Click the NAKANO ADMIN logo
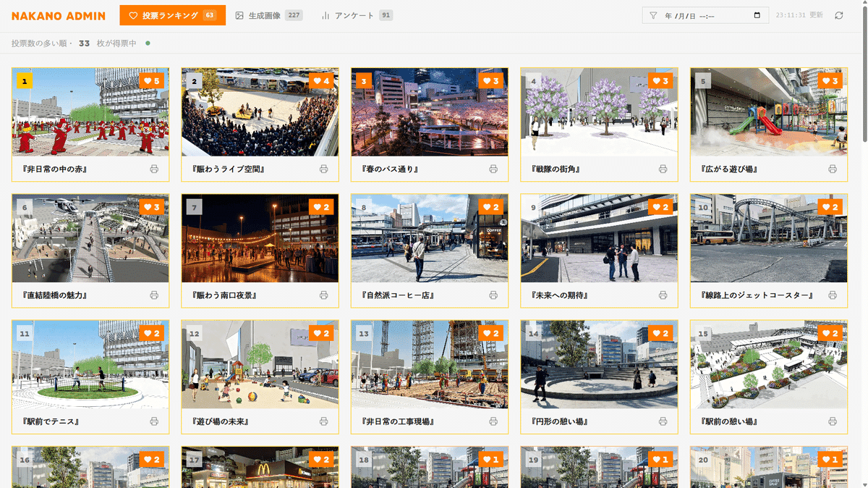The height and width of the screenshot is (488, 868). tap(59, 16)
